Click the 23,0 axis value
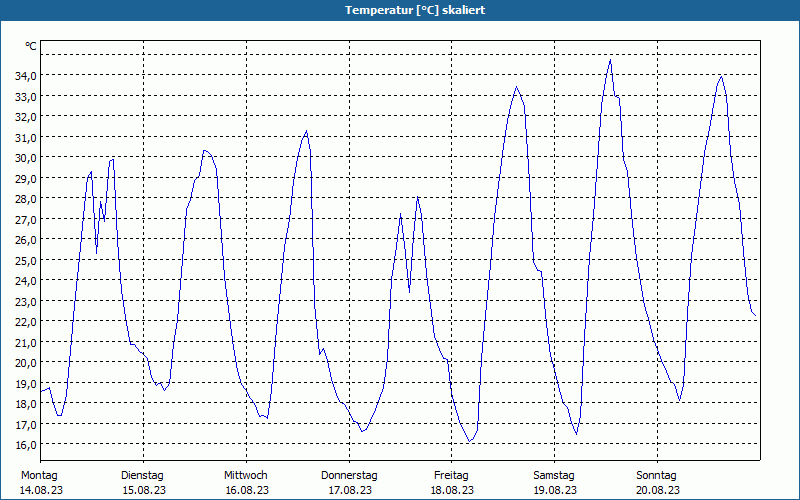 [x=26, y=301]
